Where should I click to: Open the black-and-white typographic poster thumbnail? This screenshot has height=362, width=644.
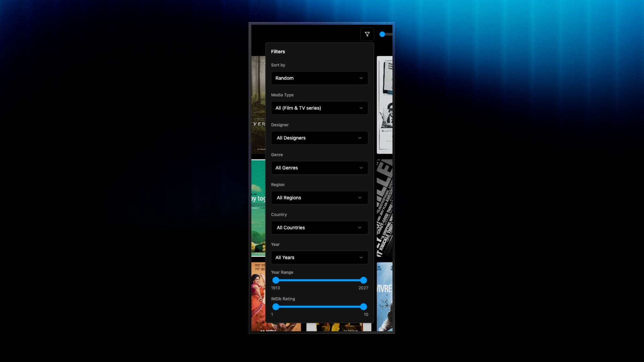pos(384,208)
